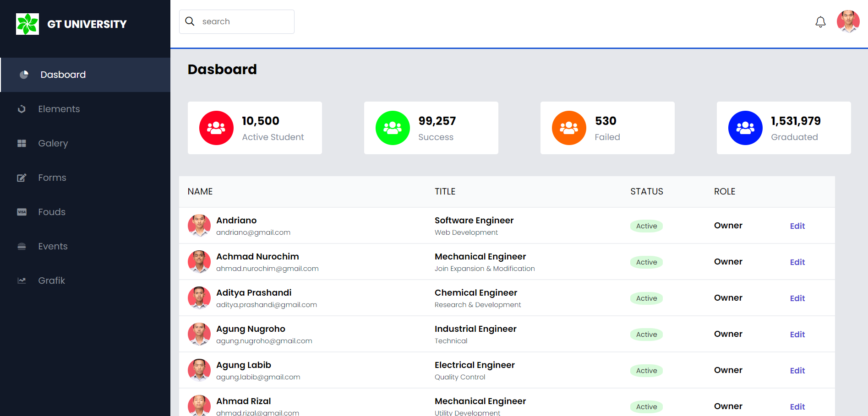Click the green Success group icon
The height and width of the screenshot is (416, 868).
(393, 128)
